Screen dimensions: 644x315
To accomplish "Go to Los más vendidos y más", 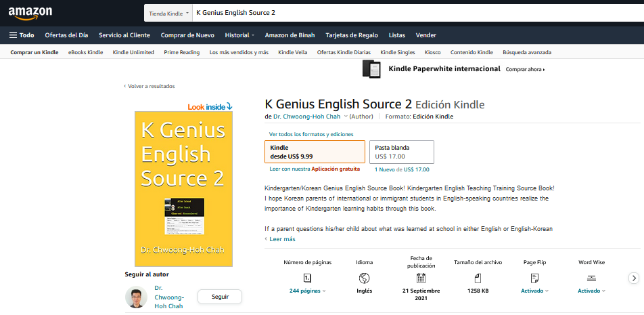I will coord(239,52).
